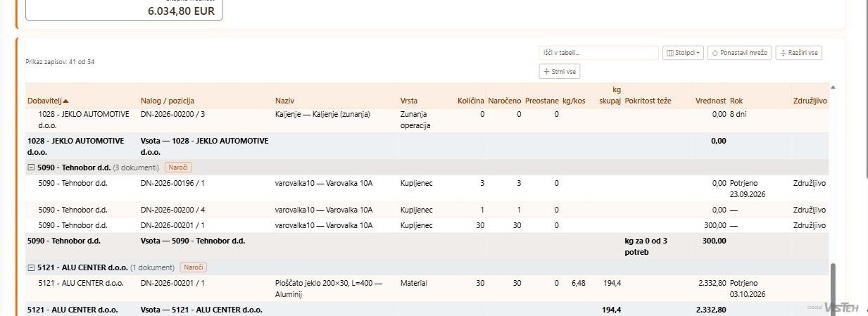Click the '8 dni' deadline cell
Viewport: 868px width, 316px height.
coord(738,114)
